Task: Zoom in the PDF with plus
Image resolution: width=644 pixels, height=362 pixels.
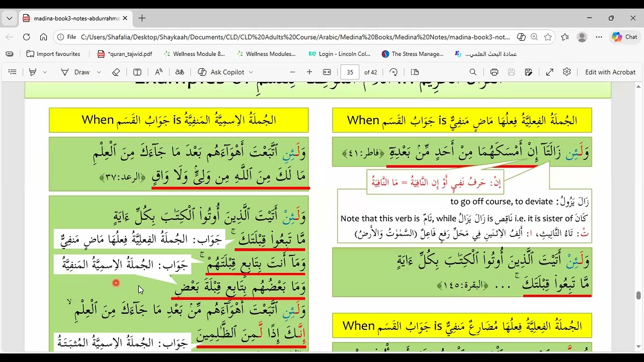Action: click(309, 72)
